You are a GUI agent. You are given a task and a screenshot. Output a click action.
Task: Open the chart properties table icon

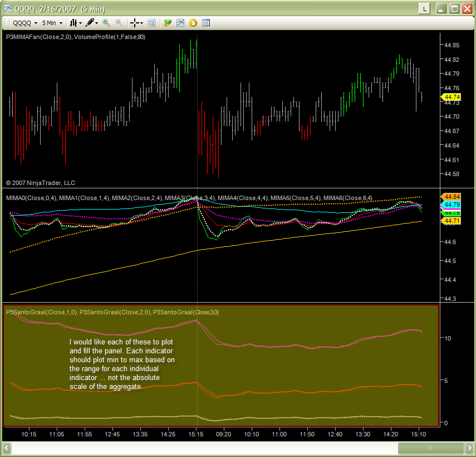[206, 23]
